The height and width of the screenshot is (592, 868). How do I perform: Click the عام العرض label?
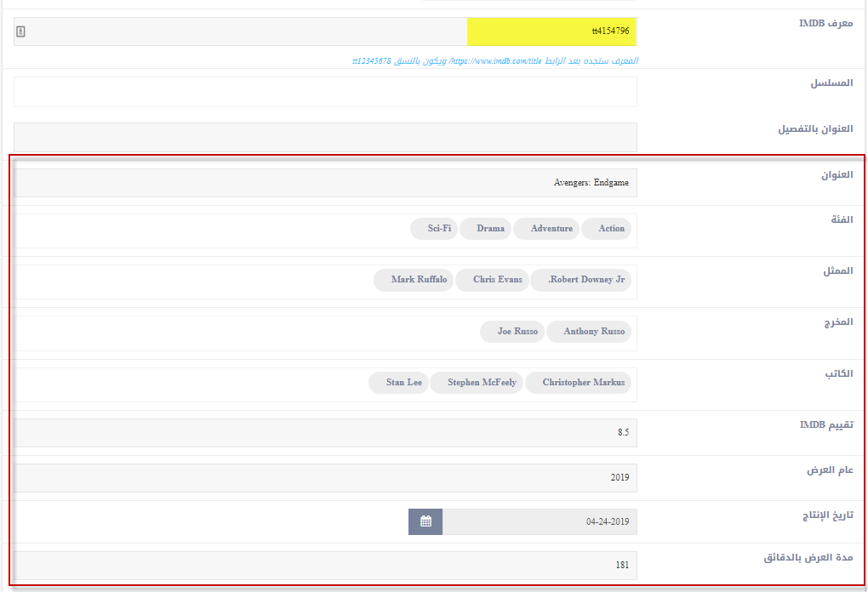tap(830, 470)
